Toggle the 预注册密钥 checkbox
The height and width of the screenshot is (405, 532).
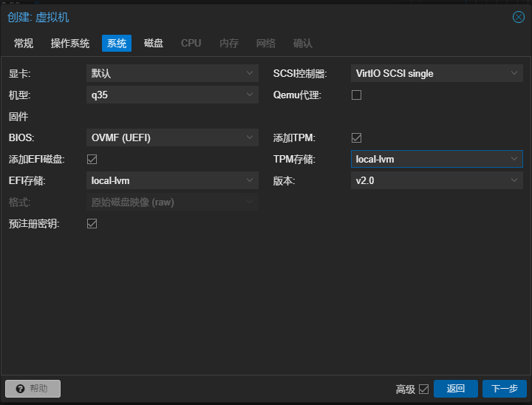[x=92, y=223]
